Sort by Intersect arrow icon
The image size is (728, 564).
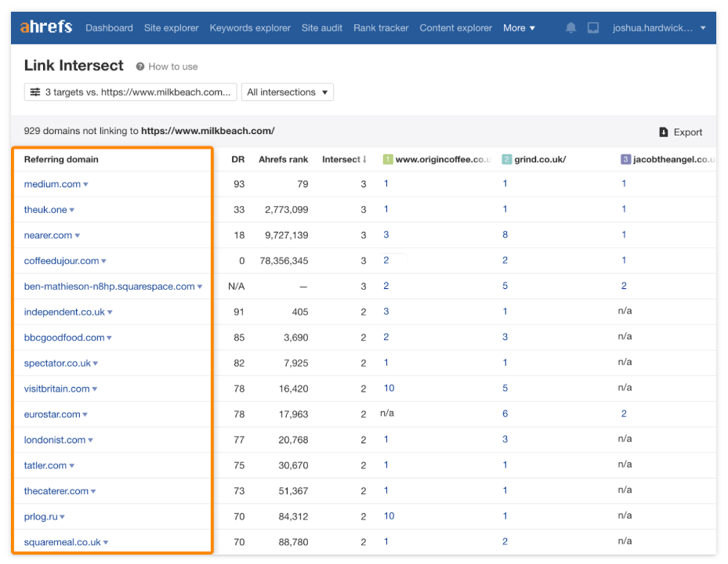point(364,159)
